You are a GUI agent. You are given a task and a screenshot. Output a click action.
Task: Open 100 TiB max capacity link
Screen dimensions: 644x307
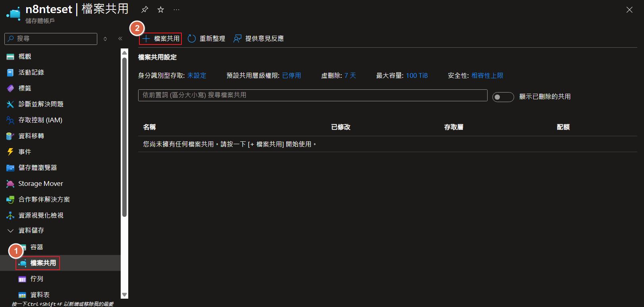pos(417,75)
